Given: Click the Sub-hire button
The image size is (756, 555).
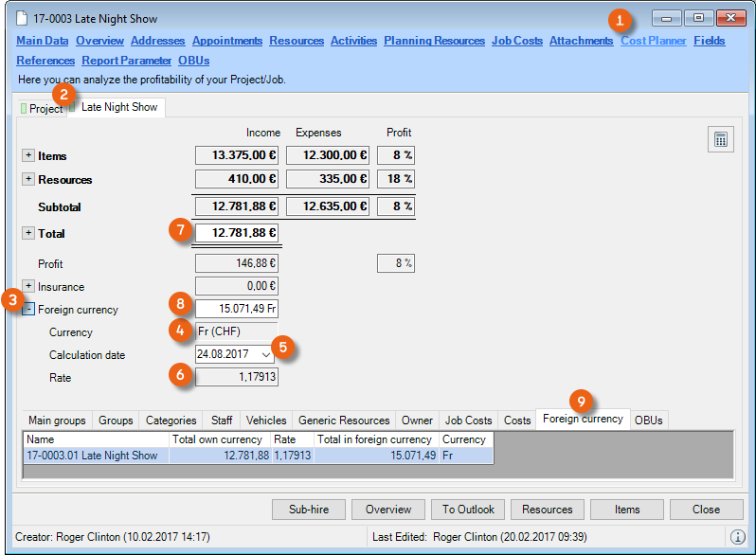Looking at the screenshot, I should (309, 510).
